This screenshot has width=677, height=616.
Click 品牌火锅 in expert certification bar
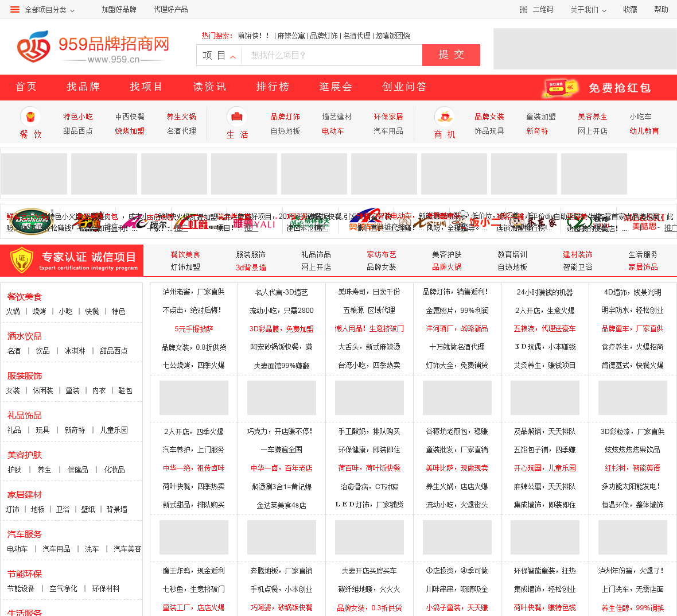pyautogui.click(x=447, y=267)
